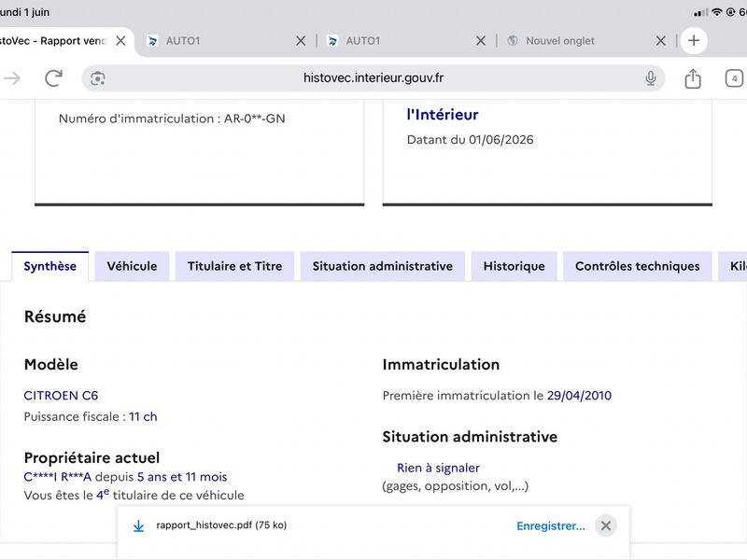Viewport: 747px width, 560px height.
Task: Open the page settings icon in the address bar
Action: 98,78
